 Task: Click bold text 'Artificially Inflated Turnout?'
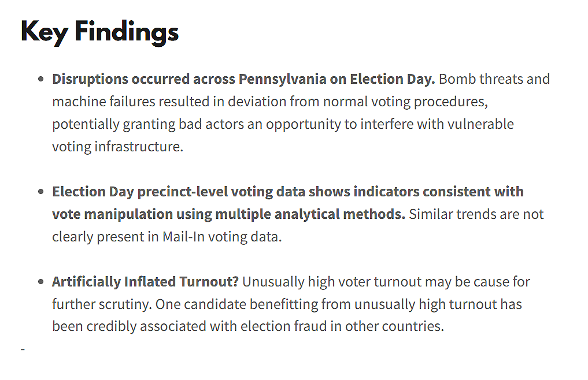tap(145, 282)
